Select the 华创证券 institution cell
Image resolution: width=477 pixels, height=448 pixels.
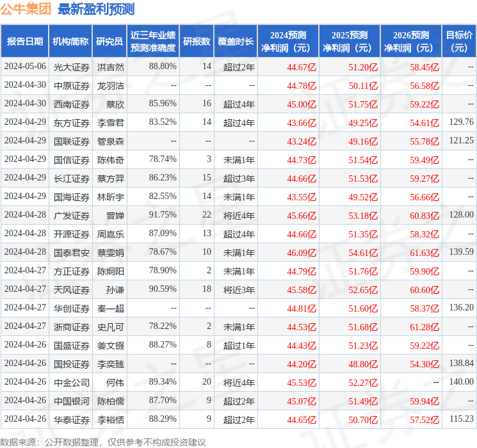(72, 308)
